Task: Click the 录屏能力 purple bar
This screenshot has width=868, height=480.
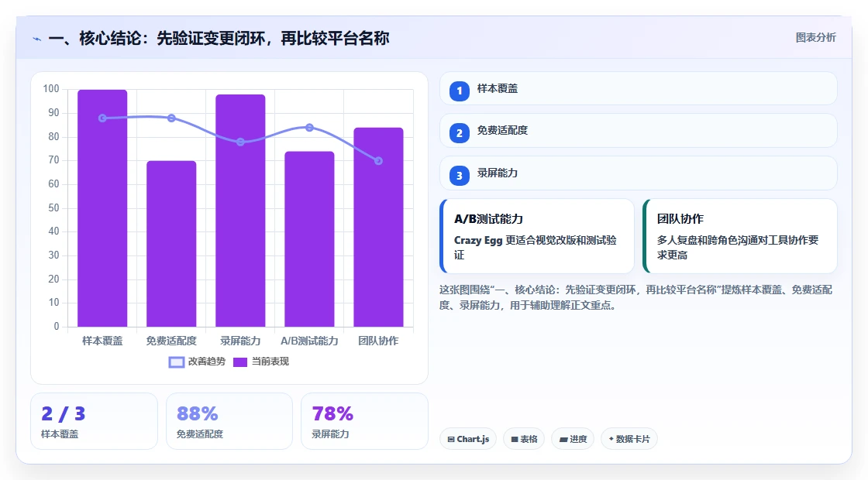Action: coord(240,210)
